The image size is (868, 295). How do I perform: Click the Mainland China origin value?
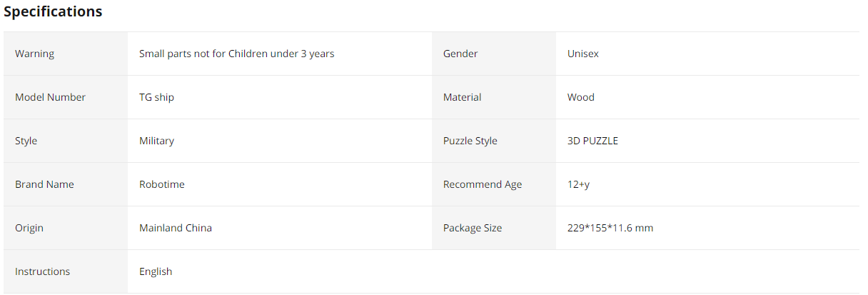pos(176,228)
